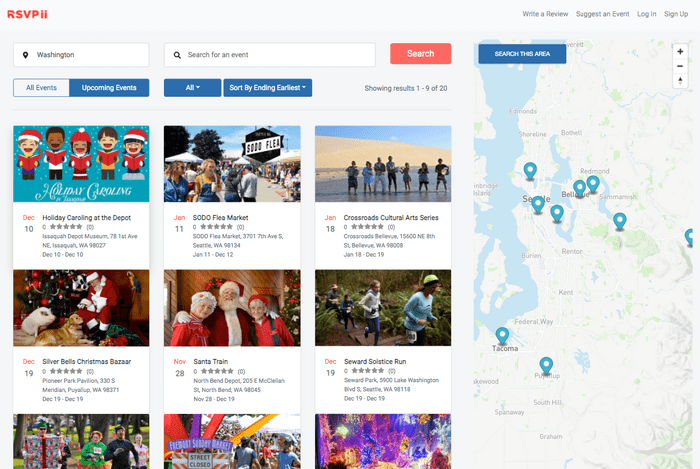
Task: Select the map pin near Puyallup
Action: coord(545,365)
